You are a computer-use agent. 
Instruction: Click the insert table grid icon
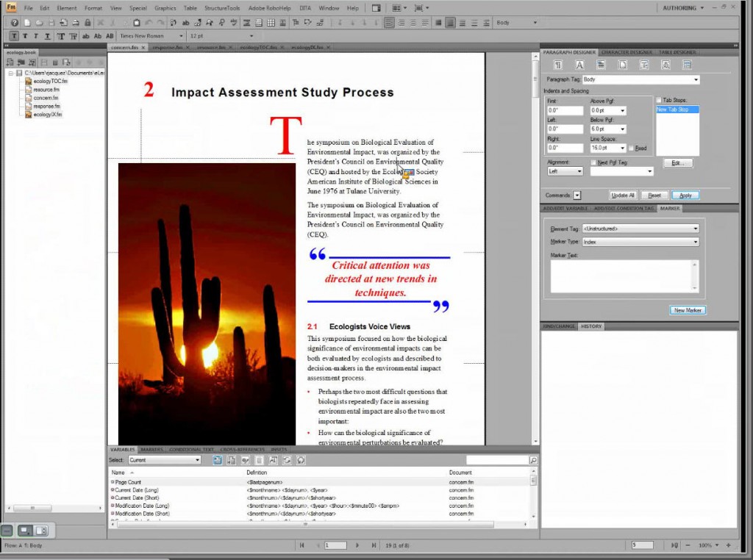(271, 23)
